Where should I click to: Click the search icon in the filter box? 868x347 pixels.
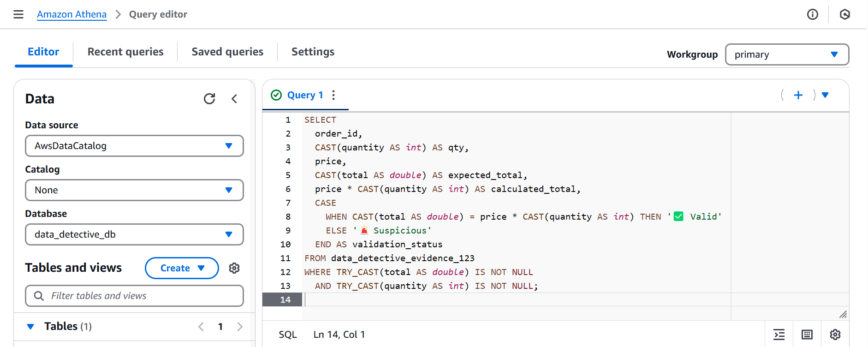click(x=39, y=296)
